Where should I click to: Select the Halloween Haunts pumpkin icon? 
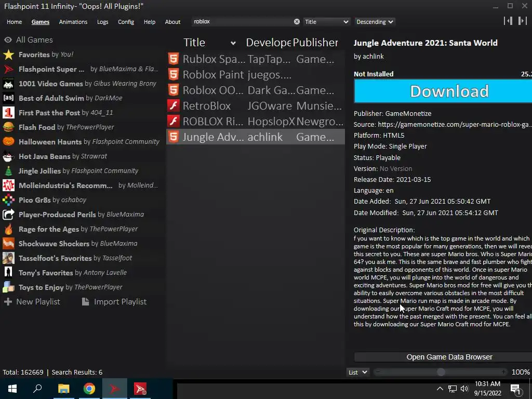pos(8,141)
